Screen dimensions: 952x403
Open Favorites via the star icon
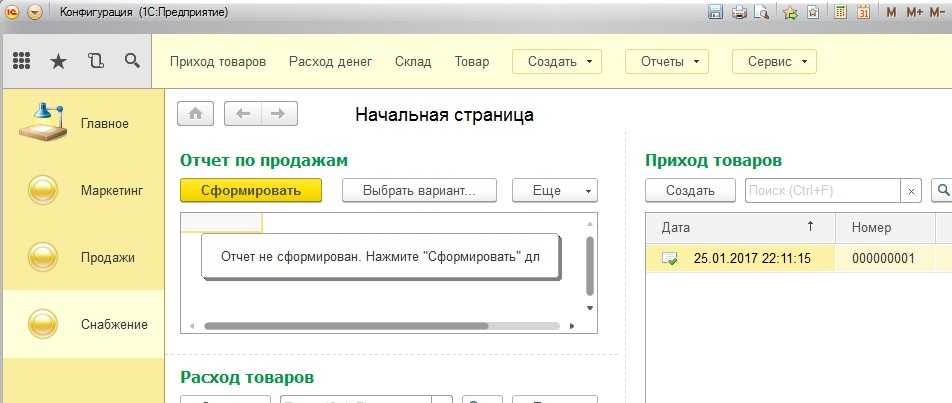[58, 62]
